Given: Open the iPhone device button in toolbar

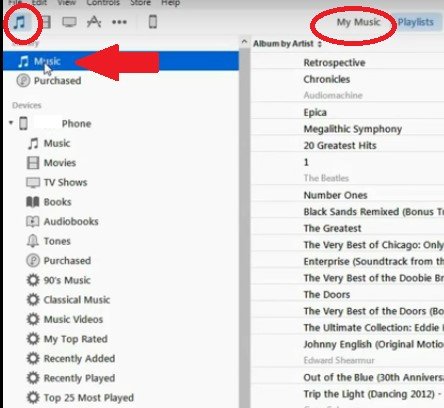Looking at the screenshot, I should coord(153,22).
